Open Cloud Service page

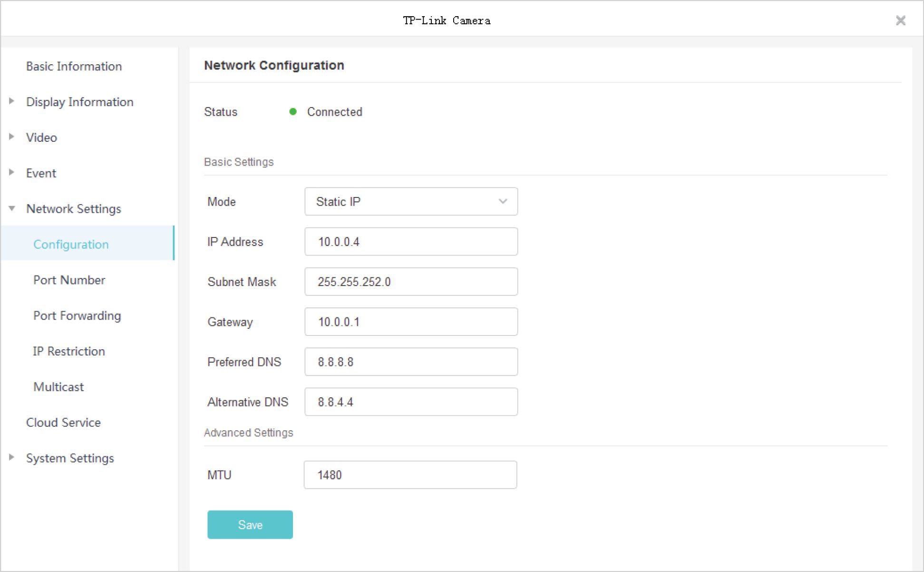63,423
